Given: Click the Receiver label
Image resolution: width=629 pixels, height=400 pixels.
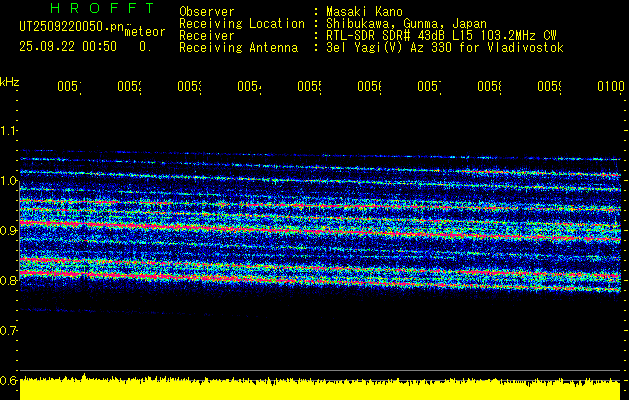Looking at the screenshot, I should pos(207,36).
